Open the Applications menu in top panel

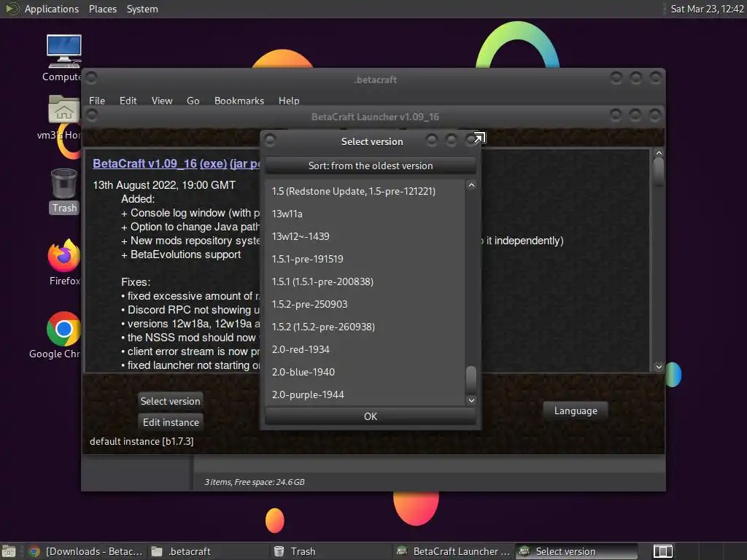coord(52,9)
